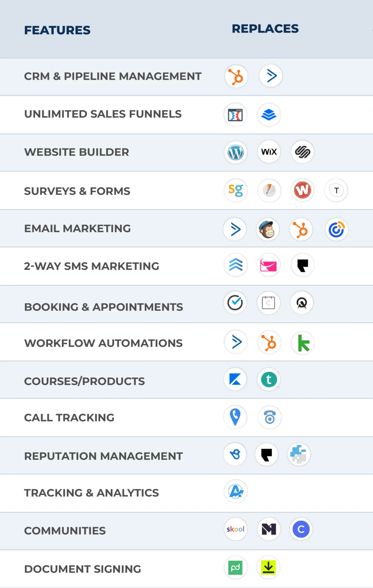Open the Calendly icon in Booking row
This screenshot has height=588, width=373.
(x=269, y=303)
